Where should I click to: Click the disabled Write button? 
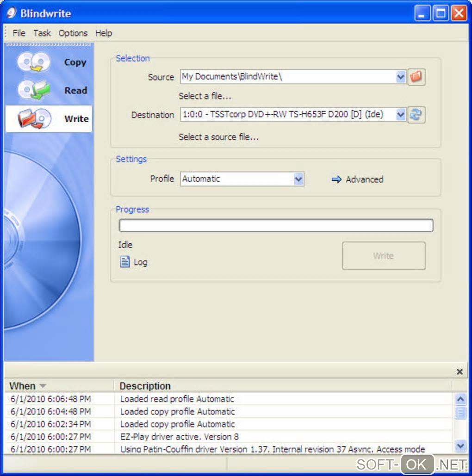point(384,256)
